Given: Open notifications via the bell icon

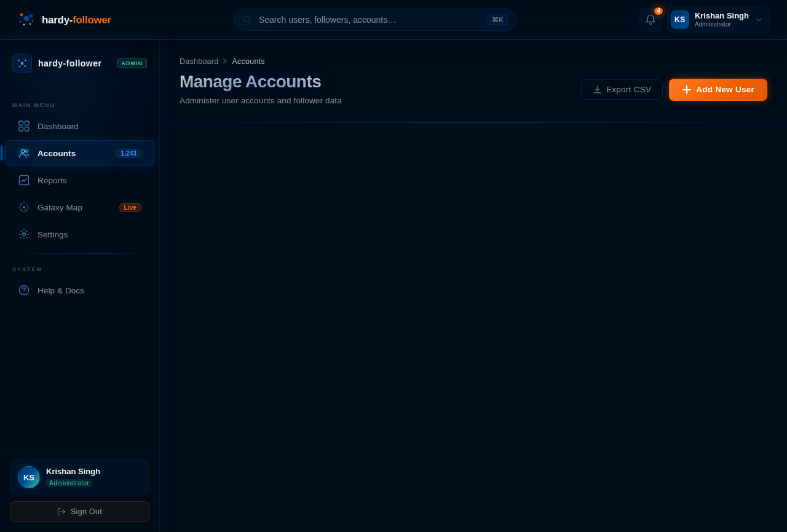Looking at the screenshot, I should [650, 20].
